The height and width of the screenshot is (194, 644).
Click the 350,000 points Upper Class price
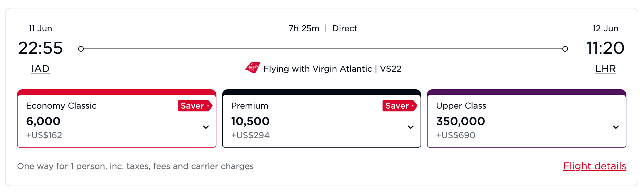tap(460, 121)
